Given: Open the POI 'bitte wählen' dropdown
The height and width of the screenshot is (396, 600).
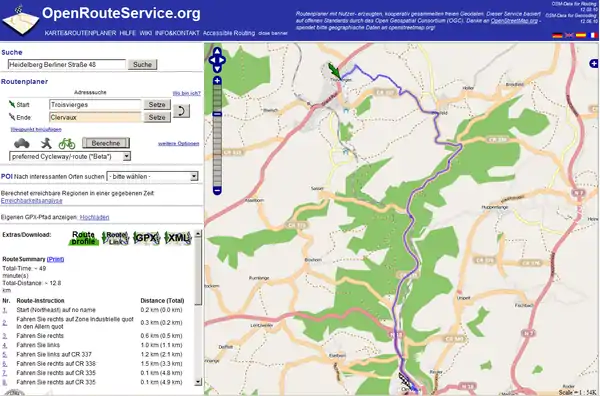Looking at the screenshot, I should click(x=152, y=176).
